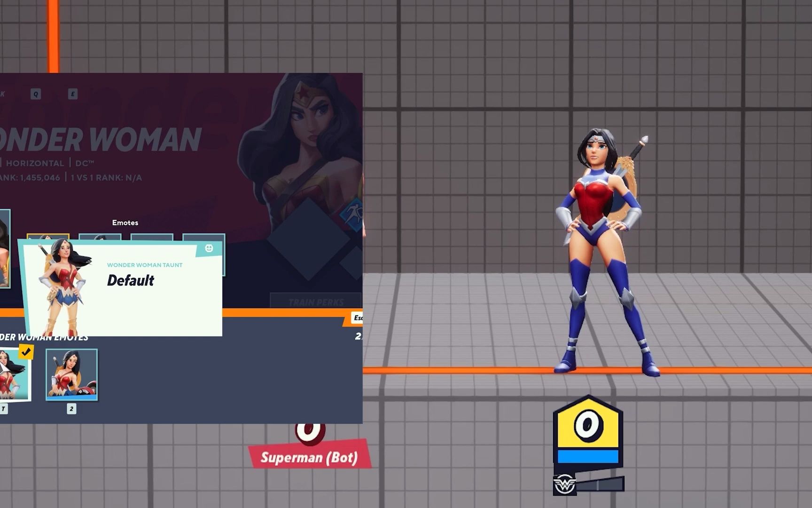Viewport: 812px width, 508px height.
Task: Click the E key hint icon
Action: pyautogui.click(x=72, y=94)
